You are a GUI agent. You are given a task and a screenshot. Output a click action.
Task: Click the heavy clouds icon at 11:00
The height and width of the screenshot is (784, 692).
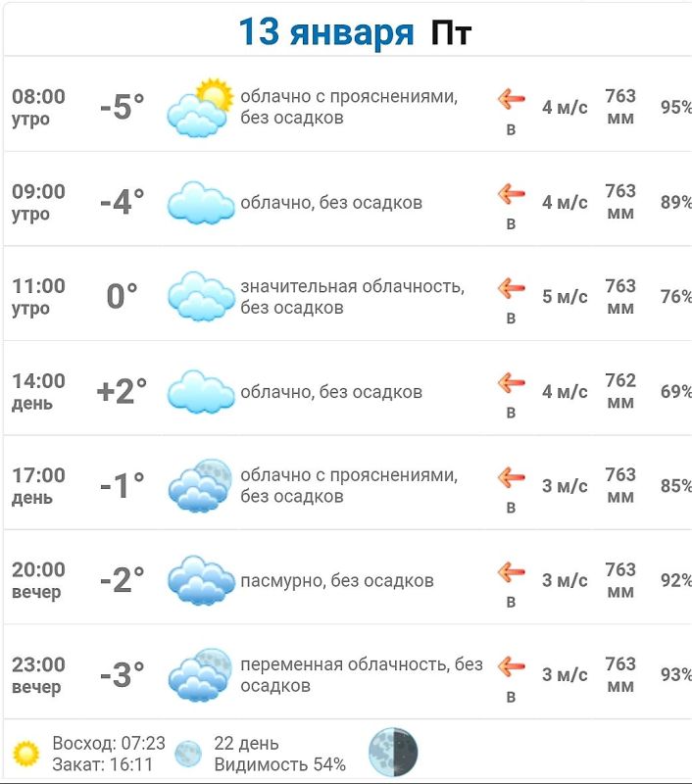(x=201, y=297)
